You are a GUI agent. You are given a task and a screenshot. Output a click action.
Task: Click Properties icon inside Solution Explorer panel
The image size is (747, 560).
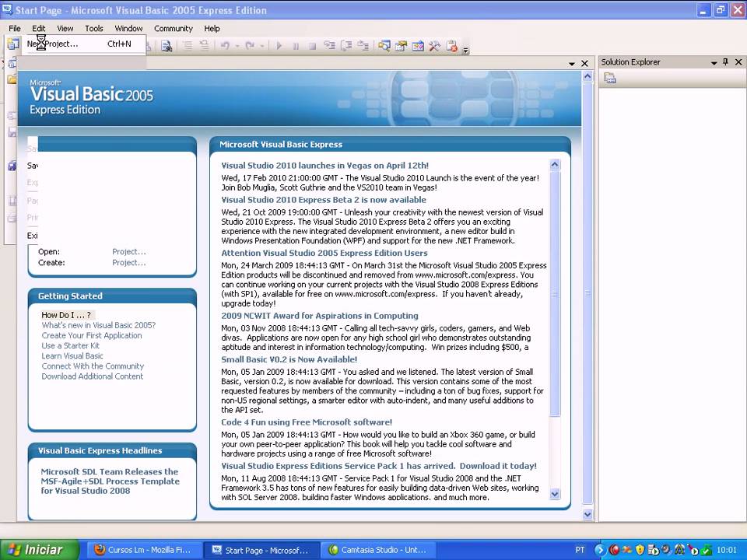pyautogui.click(x=610, y=78)
